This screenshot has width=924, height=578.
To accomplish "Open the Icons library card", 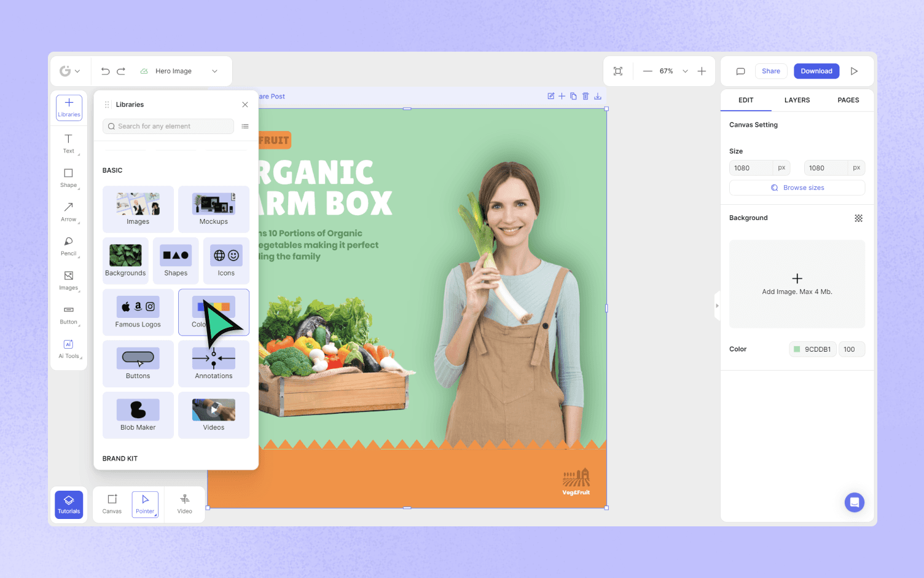I will 226,261.
